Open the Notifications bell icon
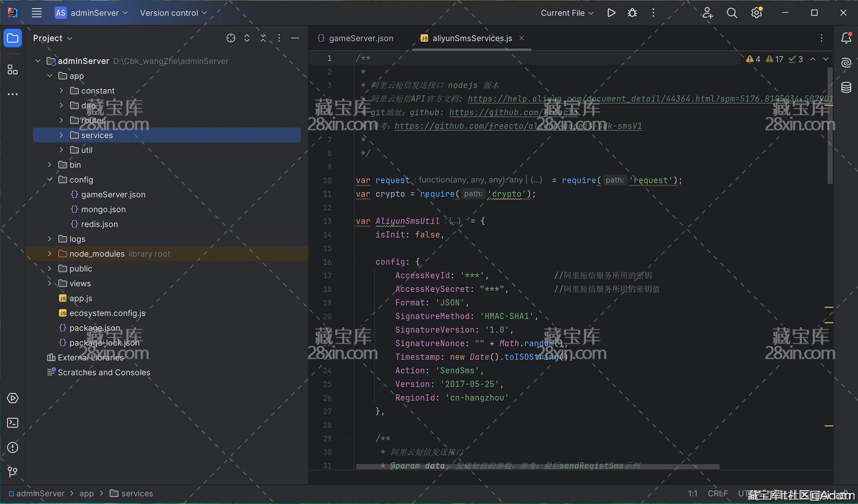858x504 pixels. click(x=846, y=38)
